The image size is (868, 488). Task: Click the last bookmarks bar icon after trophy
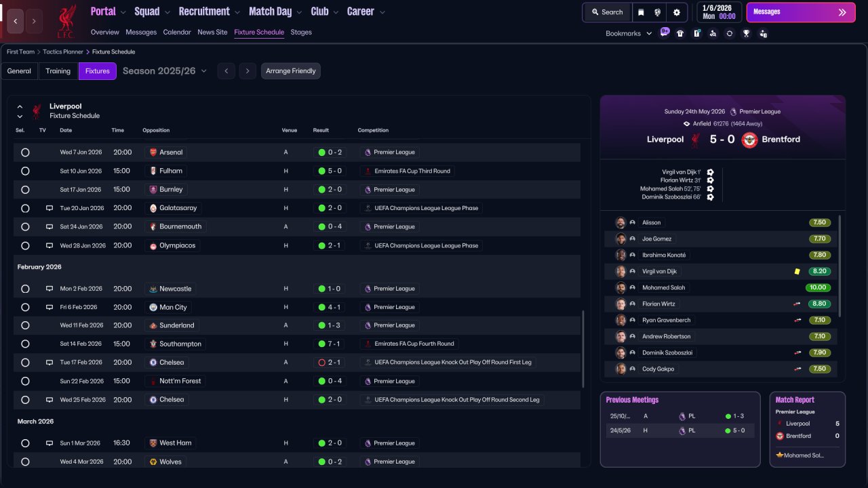coord(763,33)
